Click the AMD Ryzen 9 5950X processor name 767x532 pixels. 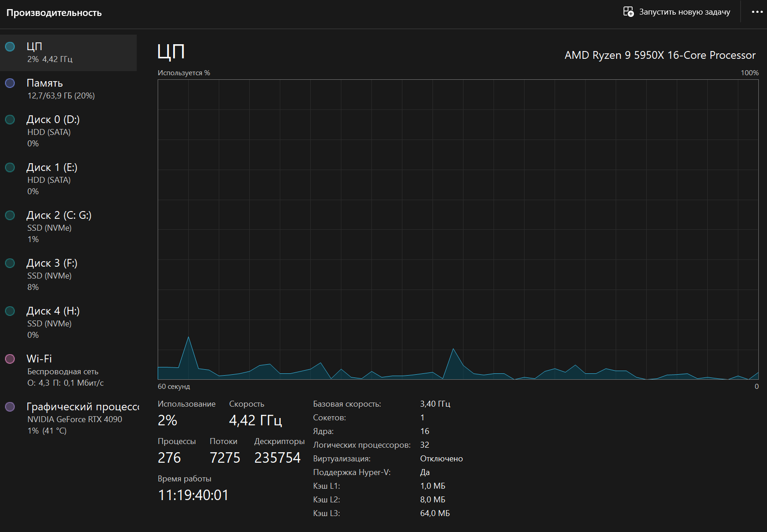click(660, 55)
